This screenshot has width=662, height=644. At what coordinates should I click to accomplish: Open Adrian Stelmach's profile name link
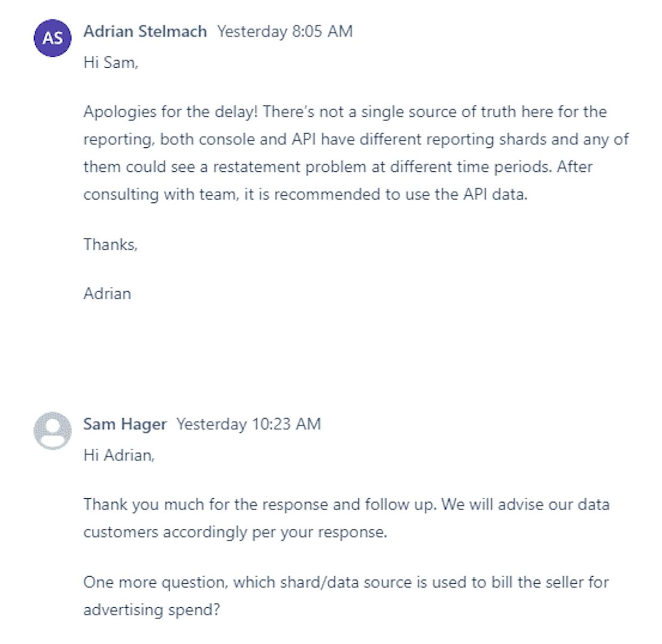[145, 32]
